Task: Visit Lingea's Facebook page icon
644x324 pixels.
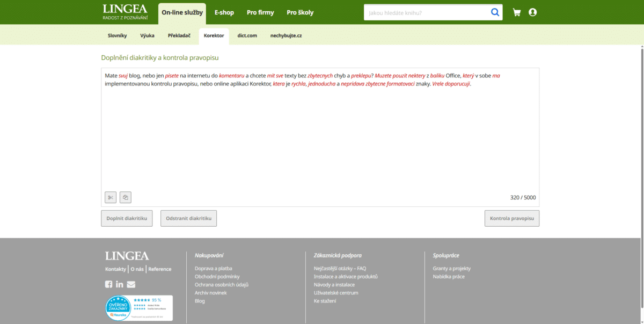Action: click(109, 284)
